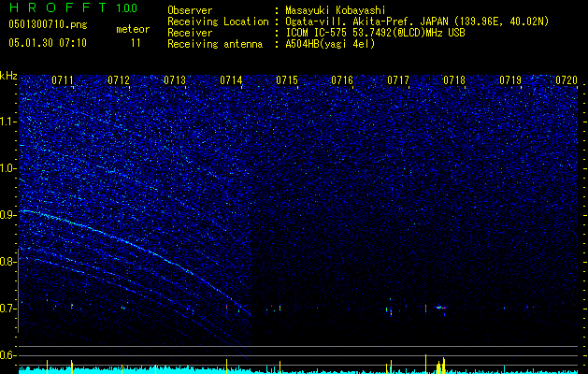The height and width of the screenshot is (374, 588).
Task: Click the 0718 time marker
Action: point(454,80)
